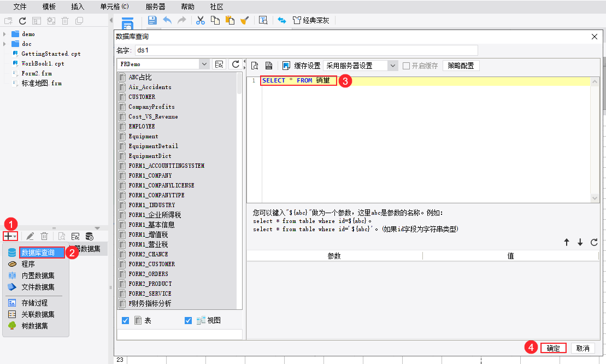Click the redo arrow icon

[181, 20]
